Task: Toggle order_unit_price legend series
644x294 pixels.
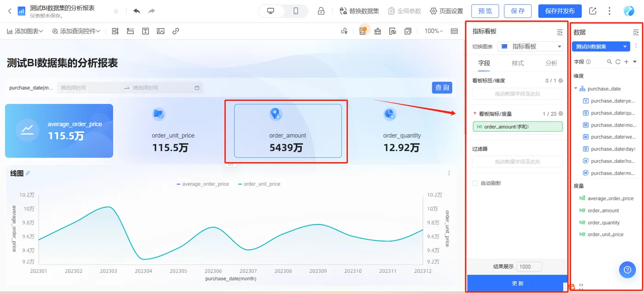Action: tap(259, 184)
